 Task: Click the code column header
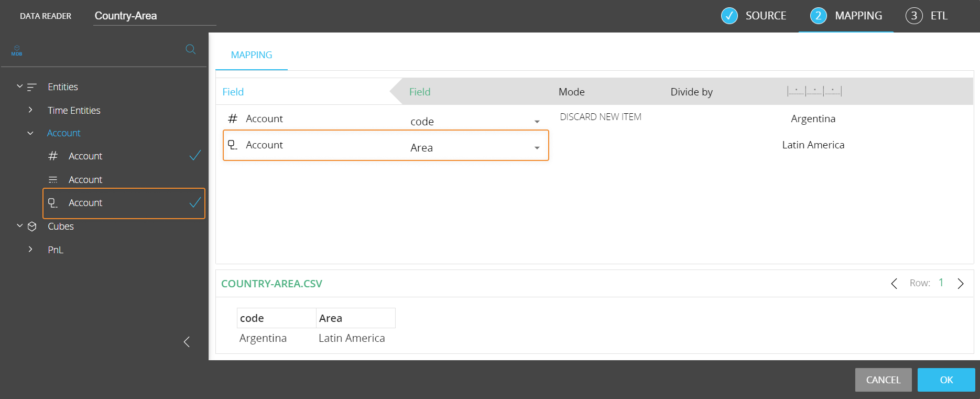click(277, 318)
